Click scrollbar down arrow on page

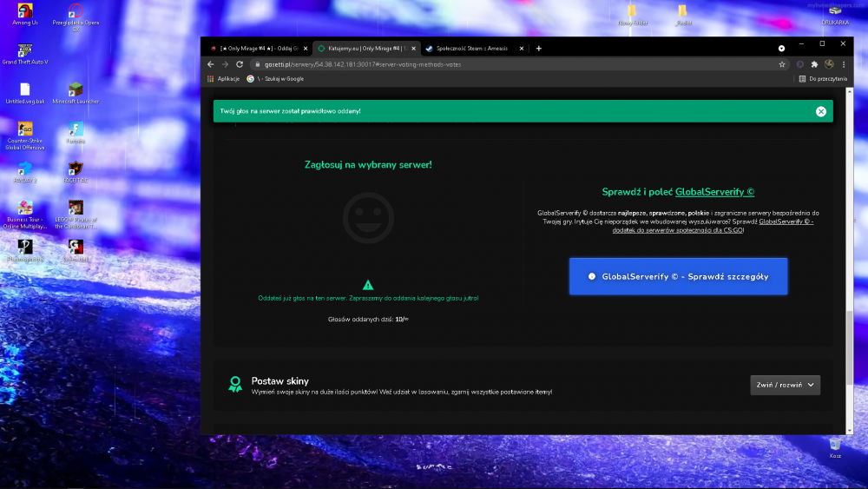[x=850, y=430]
